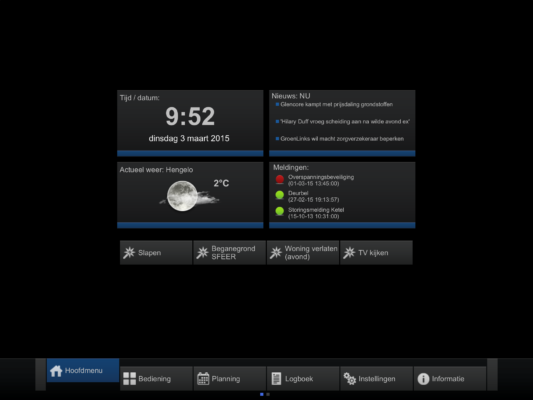Activate the TV kijken scene
The image size is (533, 400).
(376, 253)
